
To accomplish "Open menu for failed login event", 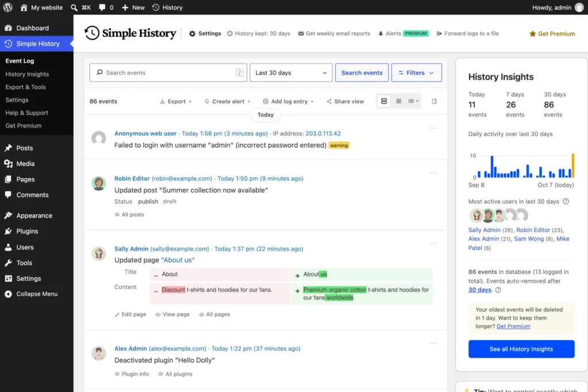I will [x=434, y=128].
